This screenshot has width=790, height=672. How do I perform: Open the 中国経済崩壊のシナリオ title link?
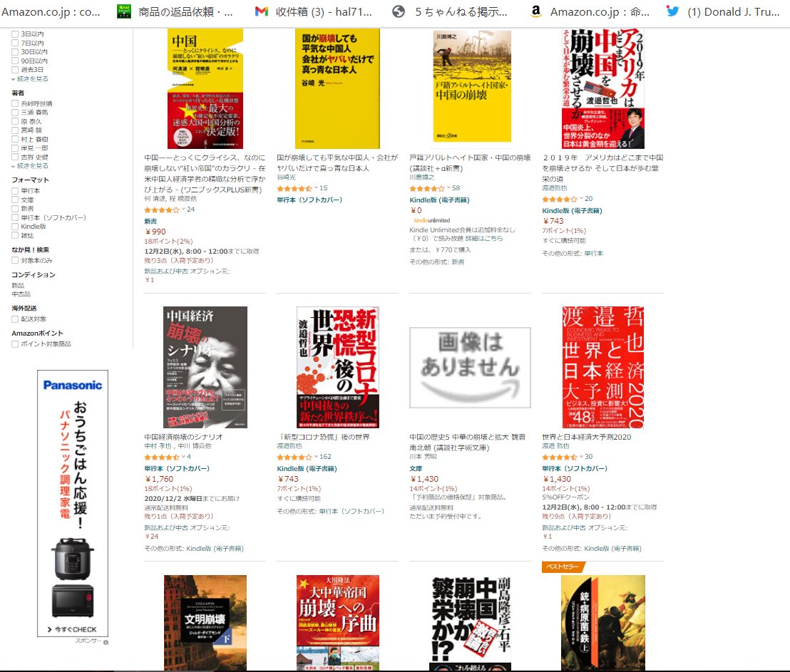pyautogui.click(x=183, y=437)
